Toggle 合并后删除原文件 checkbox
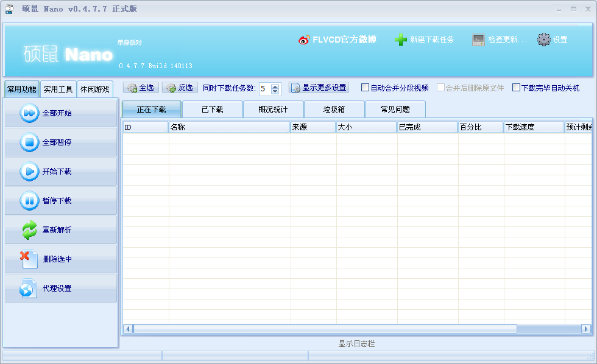This screenshot has width=597, height=364. pyautogui.click(x=440, y=88)
